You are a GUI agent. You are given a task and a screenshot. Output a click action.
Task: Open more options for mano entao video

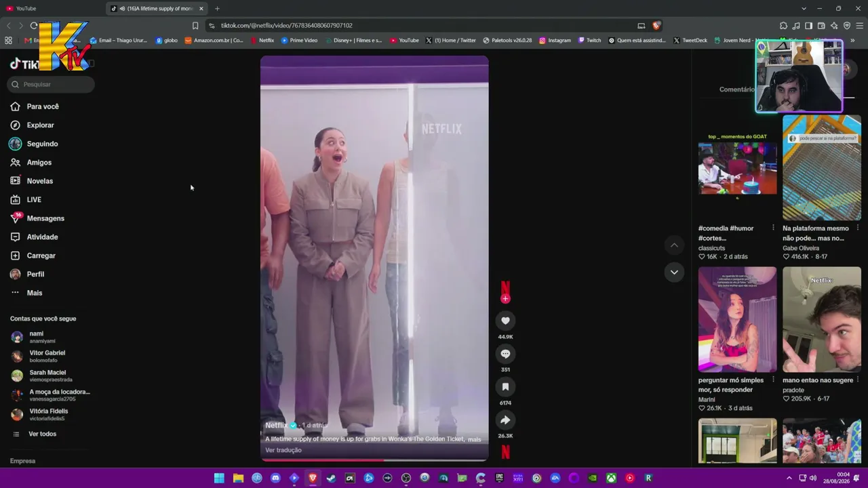point(858,380)
